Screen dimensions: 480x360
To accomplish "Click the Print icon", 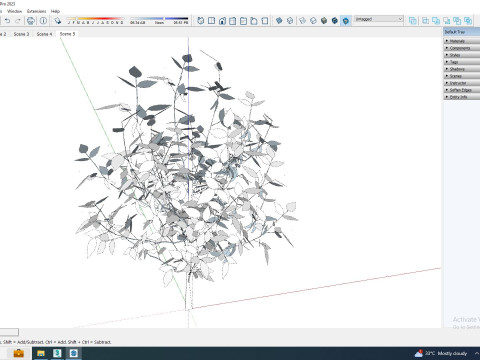I will 31,21.
